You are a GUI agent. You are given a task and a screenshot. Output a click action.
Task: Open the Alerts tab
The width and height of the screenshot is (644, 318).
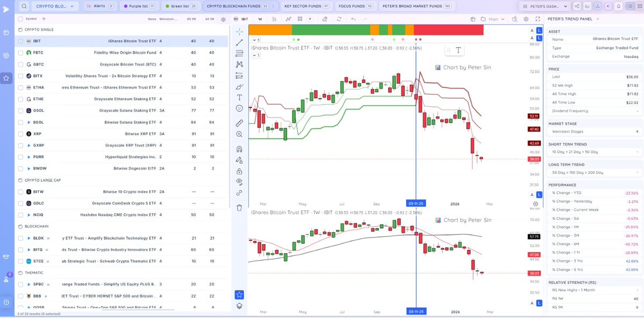100,6
